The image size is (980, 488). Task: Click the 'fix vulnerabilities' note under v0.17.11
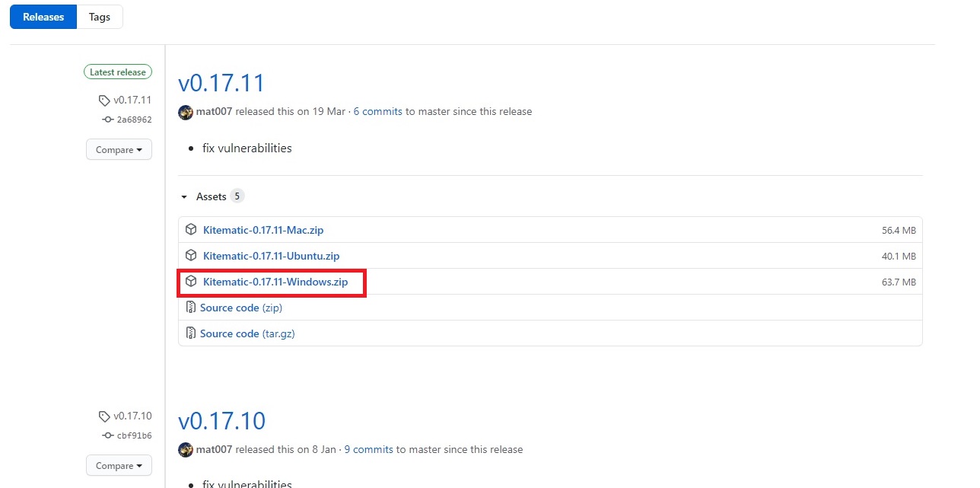tap(247, 148)
